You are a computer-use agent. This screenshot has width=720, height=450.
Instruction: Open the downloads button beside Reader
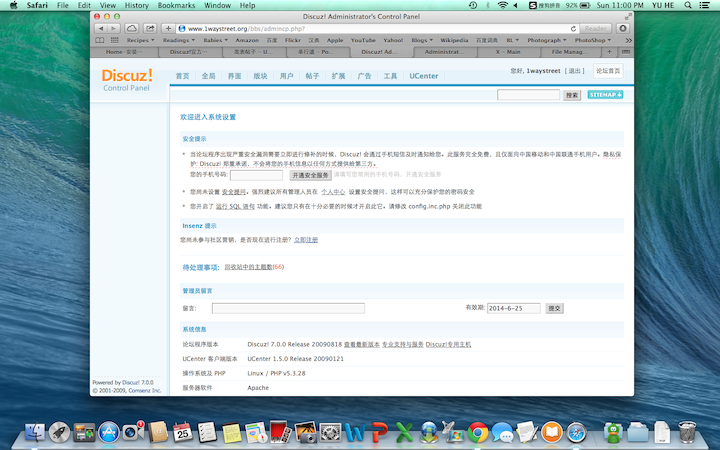623,28
